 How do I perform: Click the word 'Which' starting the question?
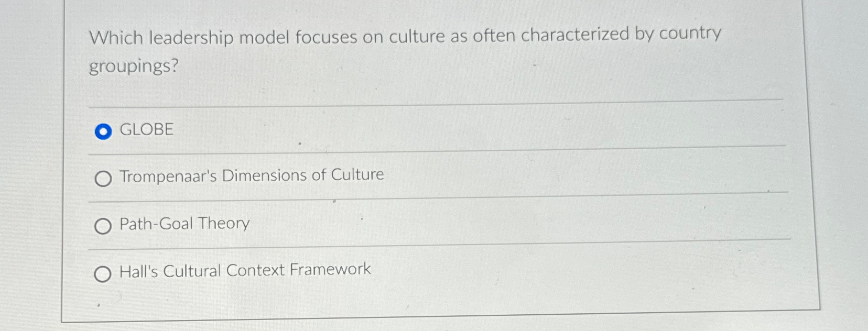click(116, 38)
